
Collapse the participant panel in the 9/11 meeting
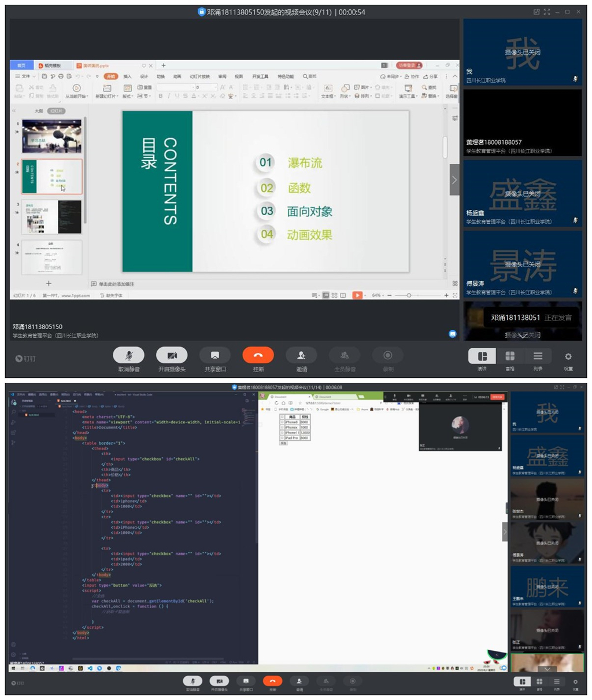coord(454,180)
